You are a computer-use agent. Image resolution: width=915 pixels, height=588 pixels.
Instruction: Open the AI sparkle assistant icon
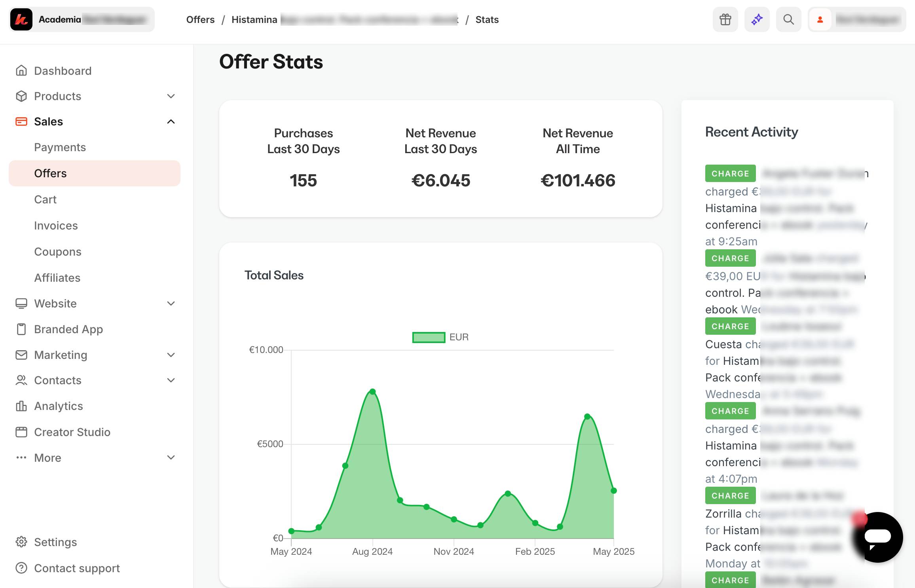click(757, 19)
